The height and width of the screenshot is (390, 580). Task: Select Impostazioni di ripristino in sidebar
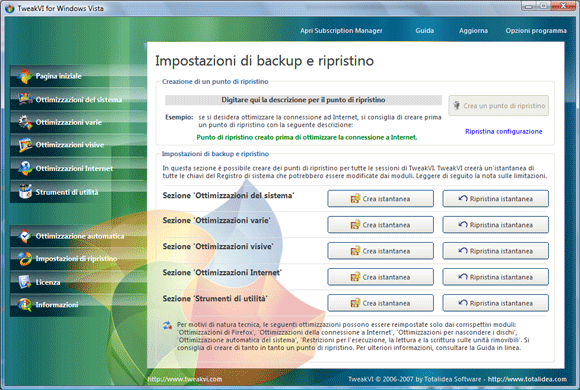point(78,259)
